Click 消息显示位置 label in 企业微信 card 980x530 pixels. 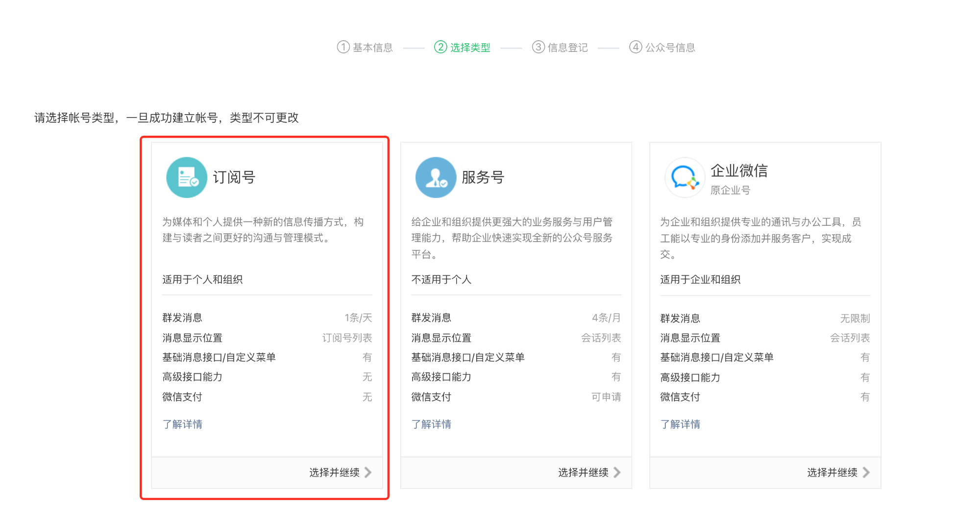click(x=690, y=338)
